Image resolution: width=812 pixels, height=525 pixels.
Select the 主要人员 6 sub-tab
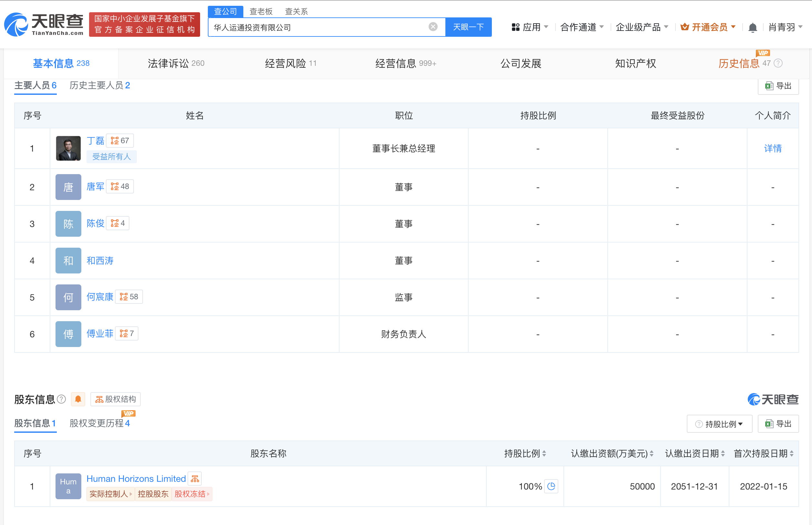(36, 85)
